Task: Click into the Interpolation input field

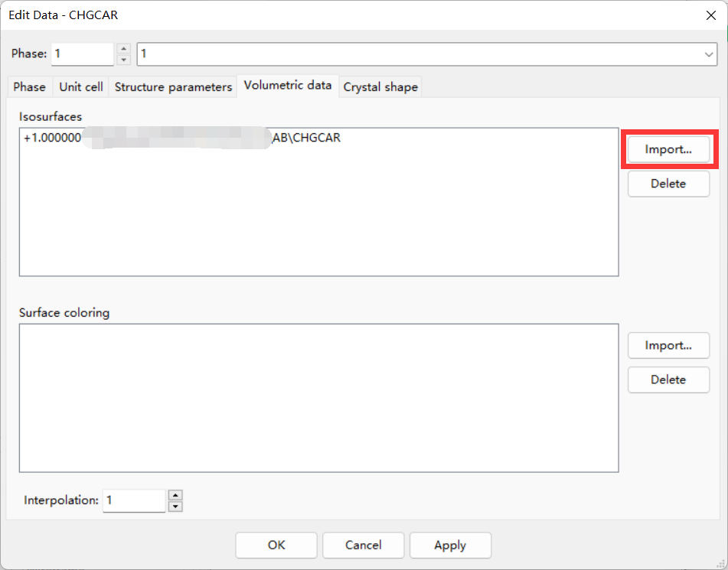Action: pyautogui.click(x=134, y=500)
